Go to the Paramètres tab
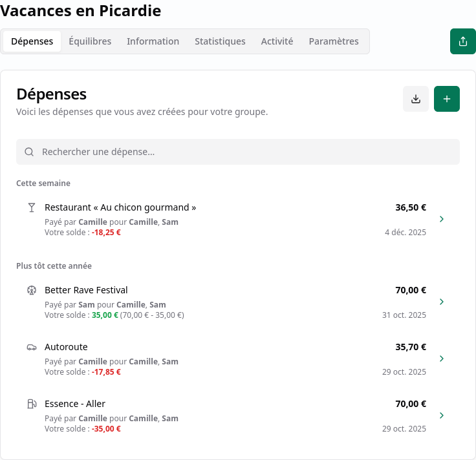 (334, 41)
